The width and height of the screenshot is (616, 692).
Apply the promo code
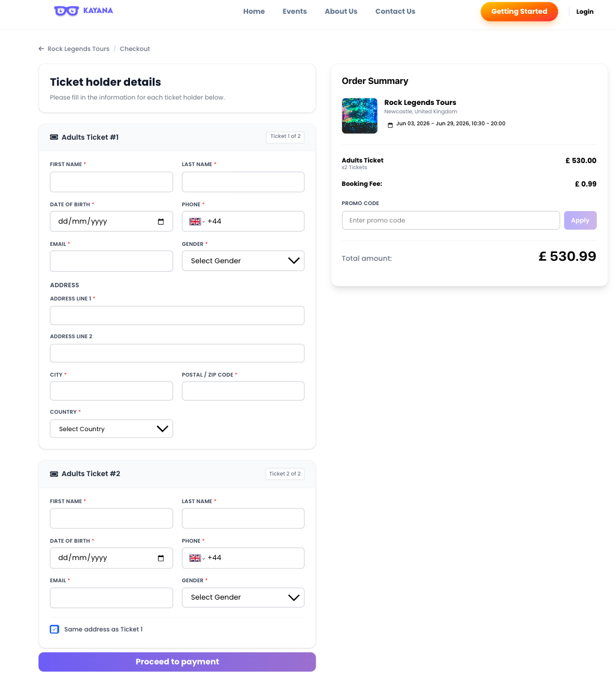point(580,220)
